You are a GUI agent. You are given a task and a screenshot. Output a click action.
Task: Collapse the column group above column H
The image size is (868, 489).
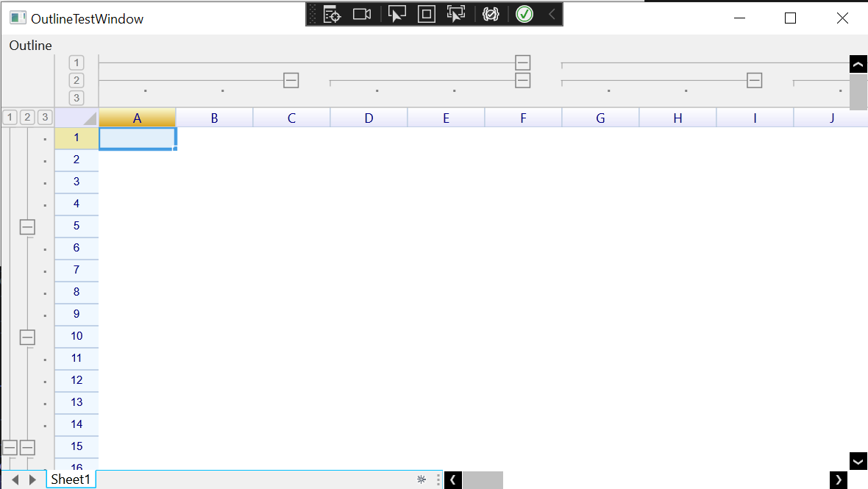tap(754, 80)
